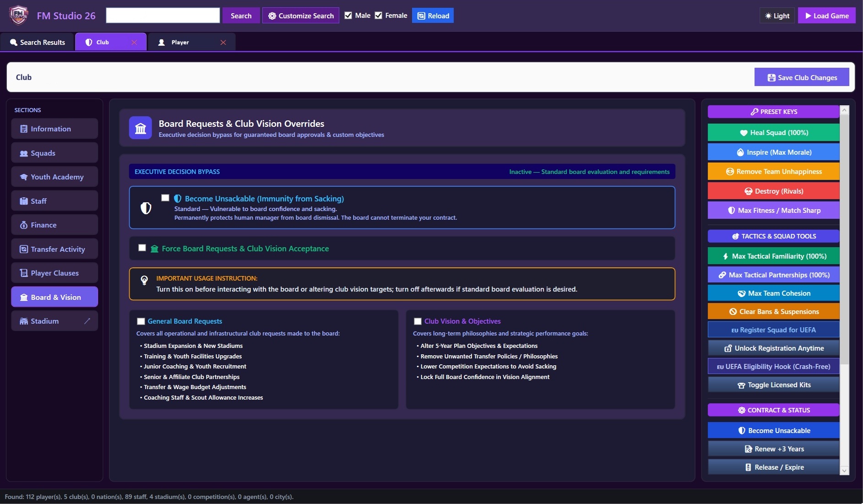Click the Heal Squad (100%) preset
This screenshot has height=504, width=863.
pos(773,133)
